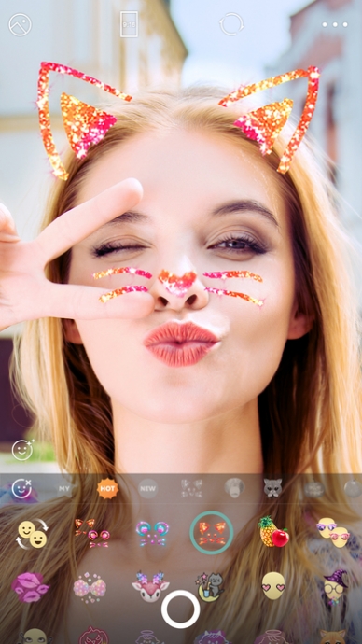Open the grumpy cat sticker category
The image size is (362, 644).
(273, 488)
